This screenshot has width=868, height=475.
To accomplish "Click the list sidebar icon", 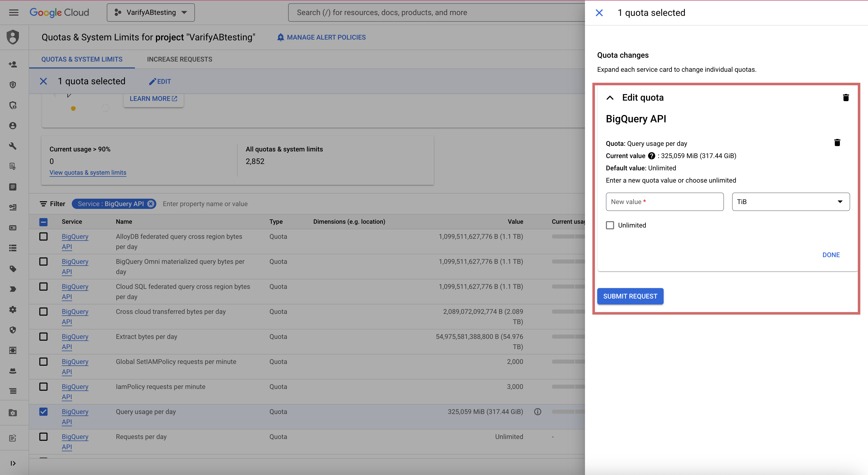I will click(x=13, y=248).
